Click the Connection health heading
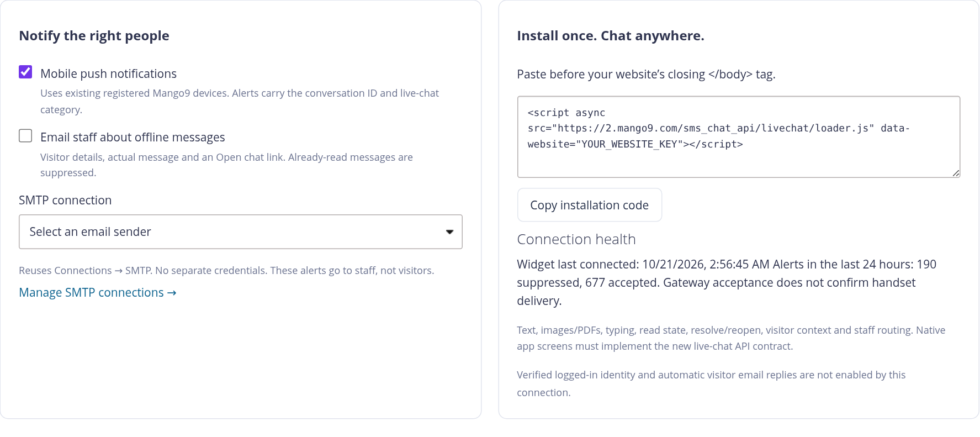 [x=576, y=239]
